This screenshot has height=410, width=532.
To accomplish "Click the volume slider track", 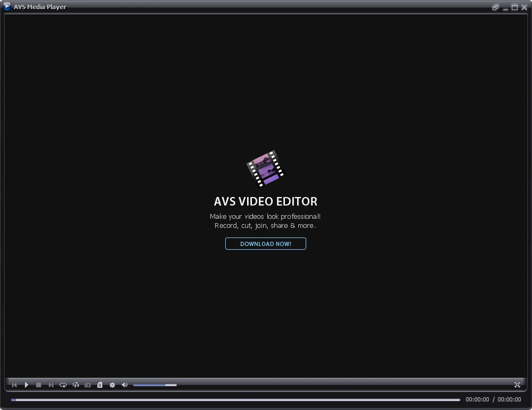I will [x=154, y=385].
